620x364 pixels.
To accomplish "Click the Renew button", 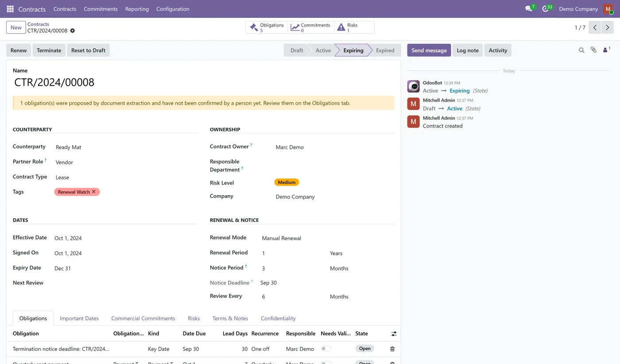I will click(19, 50).
